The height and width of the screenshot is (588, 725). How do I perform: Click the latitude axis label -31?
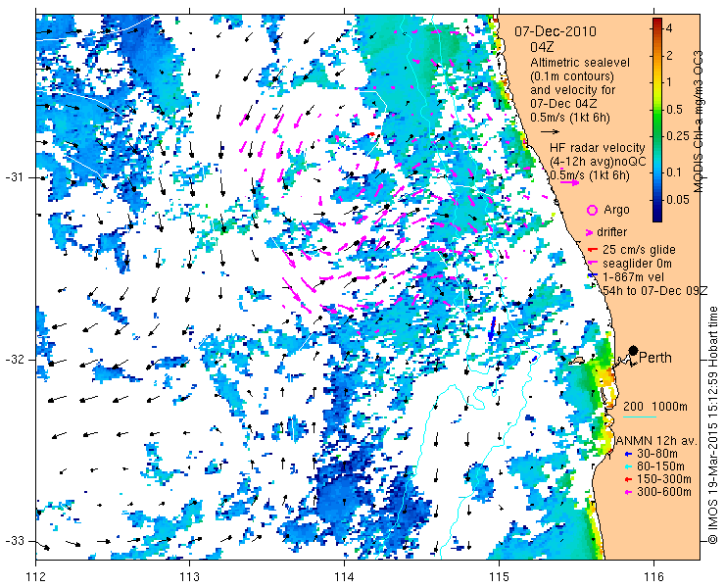coord(14,177)
